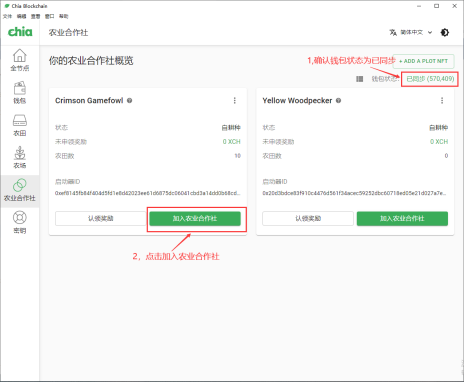464x383 pixels.
Task: Click the translate language icon
Action: point(393,32)
